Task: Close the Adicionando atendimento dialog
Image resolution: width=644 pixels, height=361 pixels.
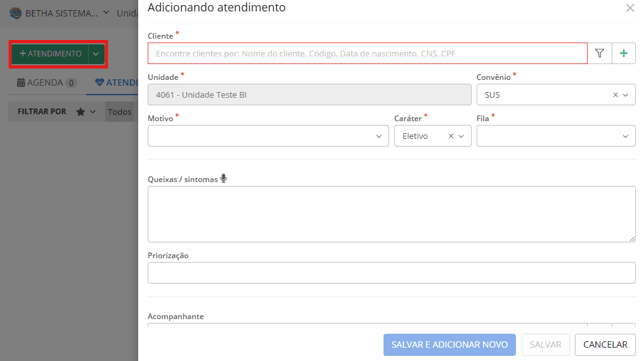Action: tap(630, 8)
